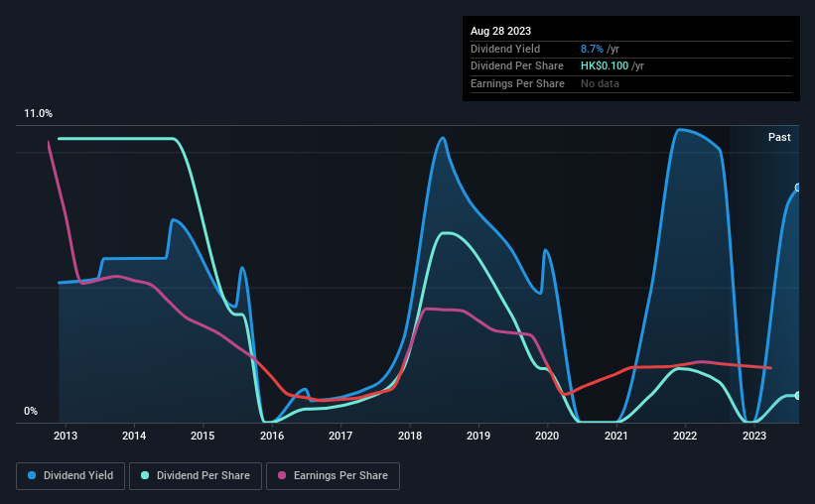Click the 2022 x-axis label
This screenshot has height=504, width=815.
click(x=685, y=436)
